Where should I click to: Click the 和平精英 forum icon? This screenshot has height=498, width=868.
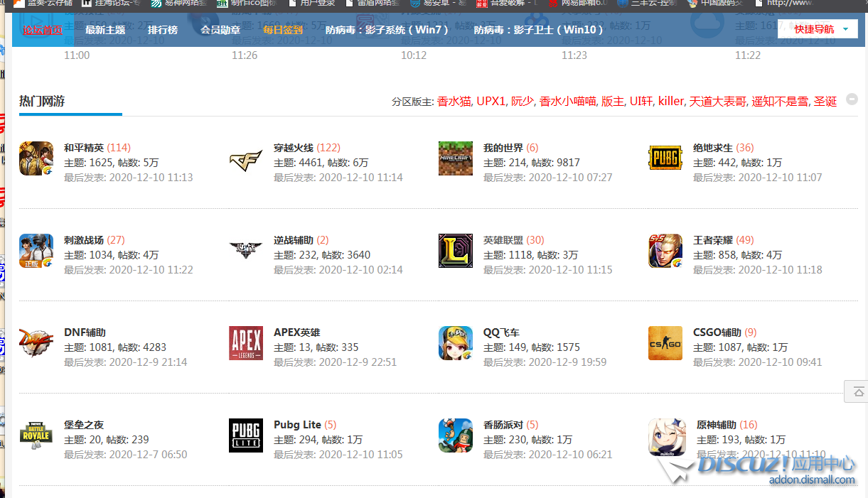[36, 158]
